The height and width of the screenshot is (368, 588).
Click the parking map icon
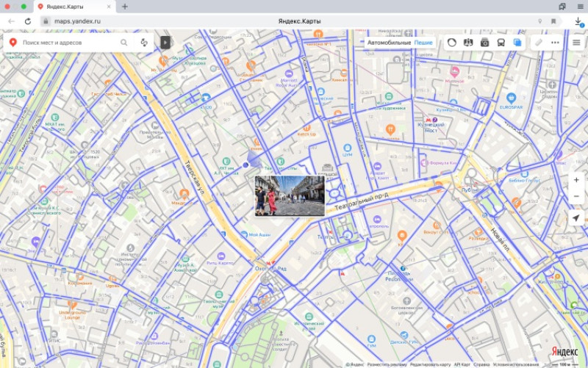click(468, 43)
